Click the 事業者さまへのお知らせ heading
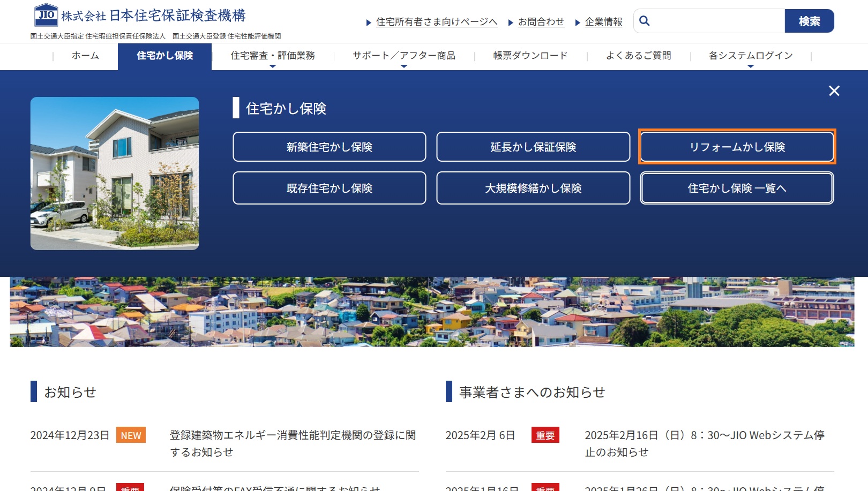The image size is (868, 491). point(532,392)
